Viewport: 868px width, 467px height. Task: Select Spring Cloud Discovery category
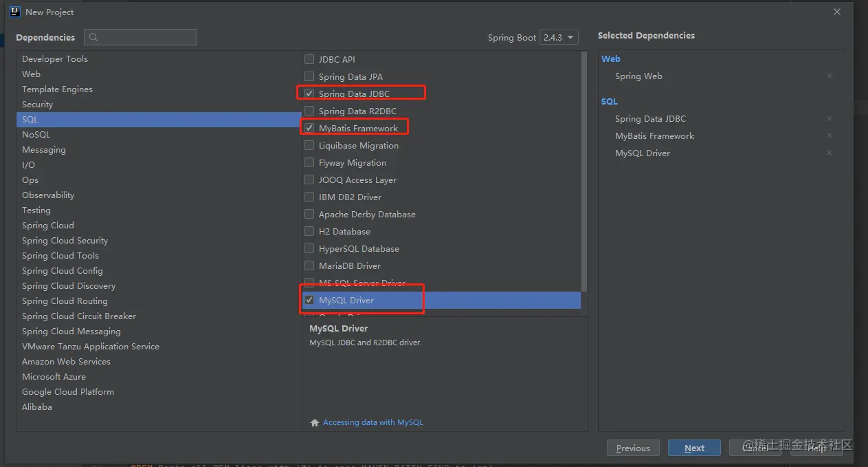tap(159, 286)
